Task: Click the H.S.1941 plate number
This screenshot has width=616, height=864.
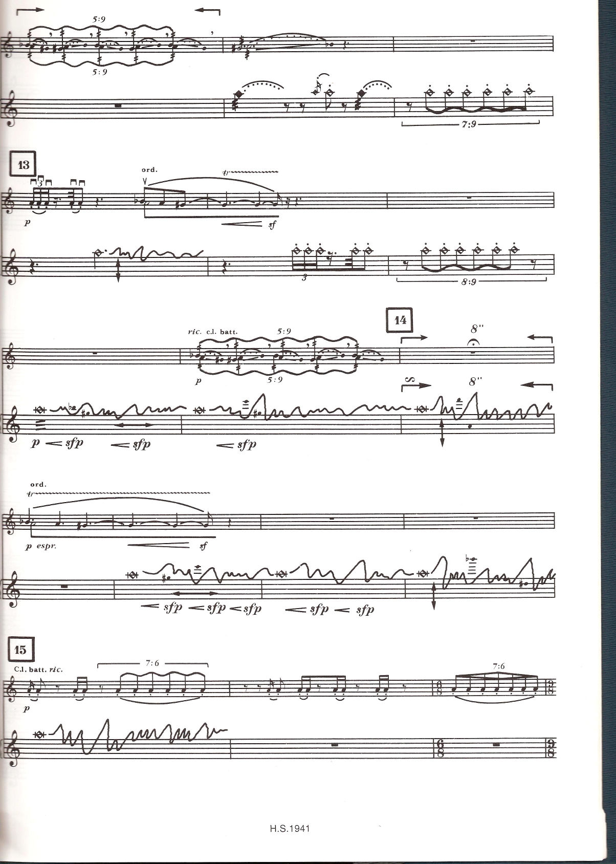Action: [x=290, y=828]
